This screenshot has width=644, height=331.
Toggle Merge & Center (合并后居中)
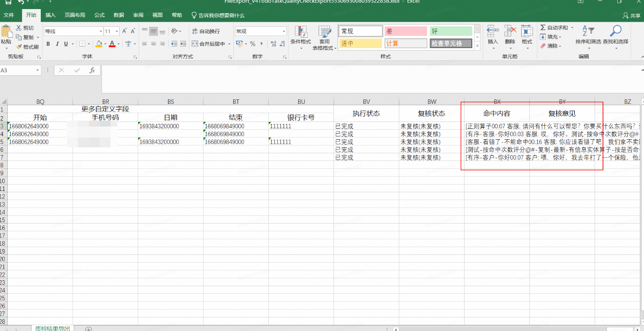(208, 44)
